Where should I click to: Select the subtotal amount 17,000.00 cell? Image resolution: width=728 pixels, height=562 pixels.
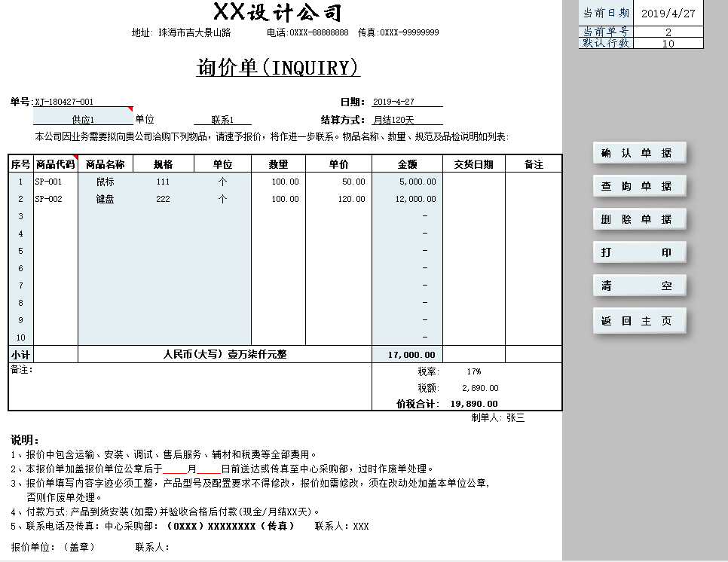(x=407, y=355)
